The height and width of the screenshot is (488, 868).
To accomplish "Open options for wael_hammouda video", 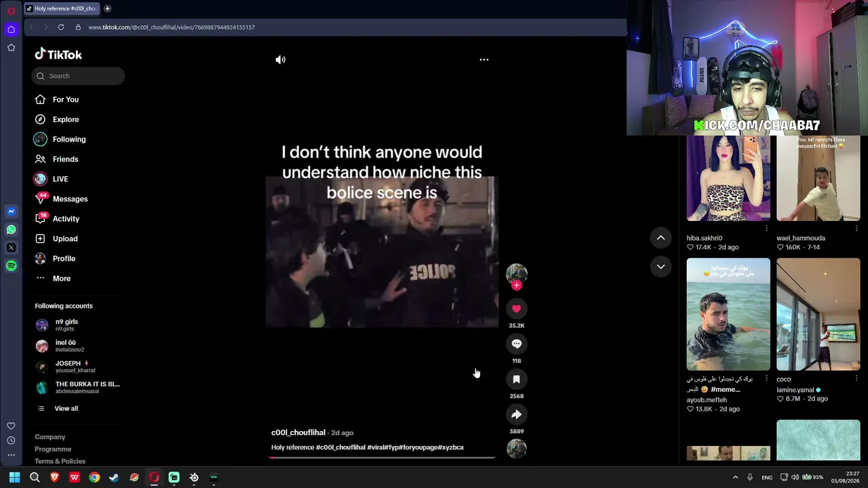I will [856, 228].
